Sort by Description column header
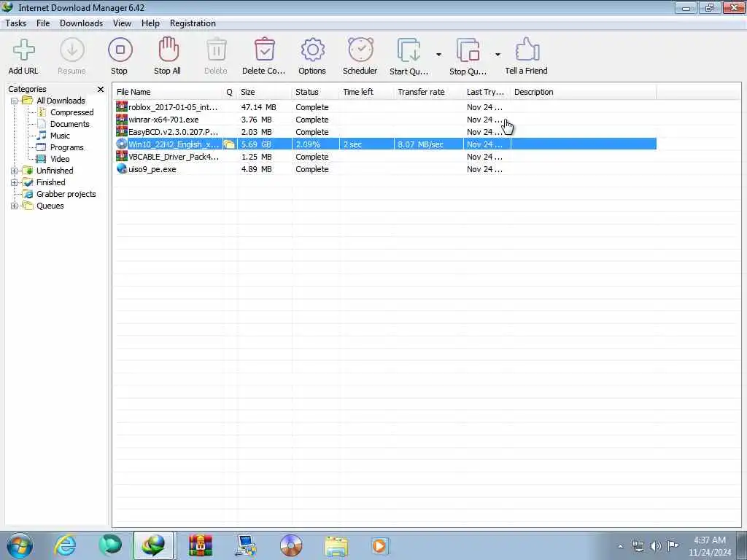The image size is (747, 560). pos(584,92)
